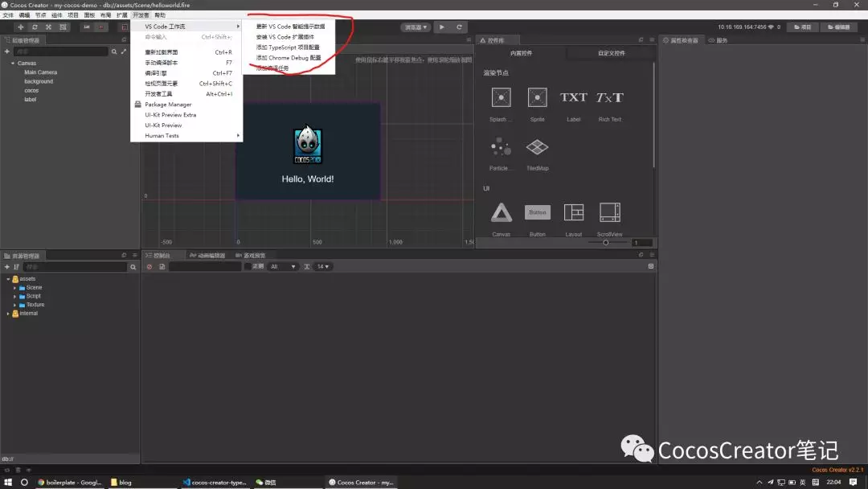
Task: Clear the console with the red icon
Action: point(149,266)
